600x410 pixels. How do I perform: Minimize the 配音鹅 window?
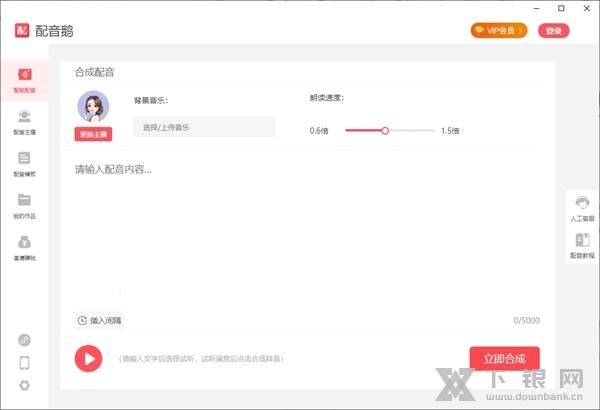pos(536,8)
